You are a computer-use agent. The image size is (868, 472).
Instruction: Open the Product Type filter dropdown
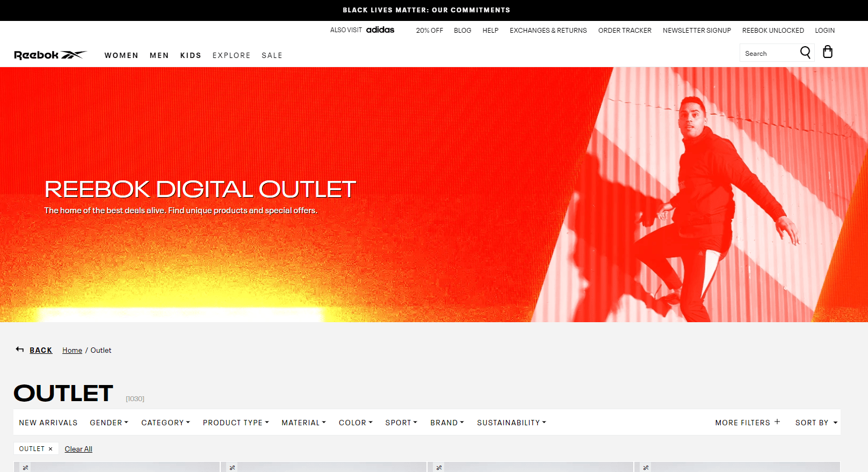click(x=236, y=423)
